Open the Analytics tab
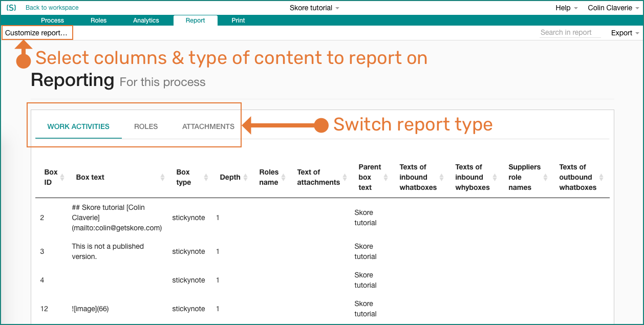644x325 pixels. [146, 20]
